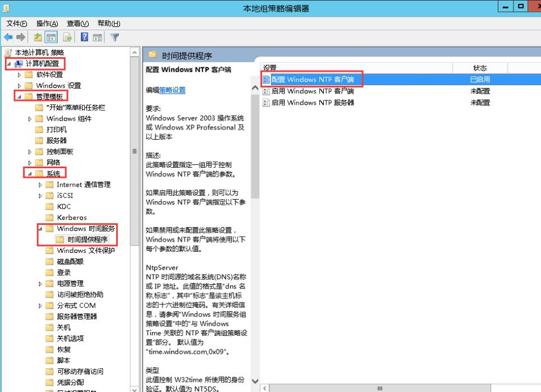This screenshot has height=392, width=541.
Task: Click the description pane scroll up arrow
Action: point(255,88)
